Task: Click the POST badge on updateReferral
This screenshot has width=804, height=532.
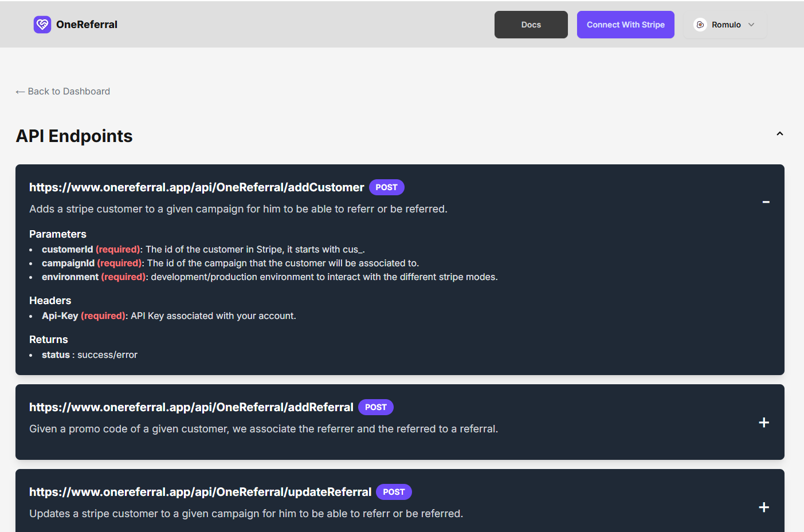Action: (x=394, y=492)
